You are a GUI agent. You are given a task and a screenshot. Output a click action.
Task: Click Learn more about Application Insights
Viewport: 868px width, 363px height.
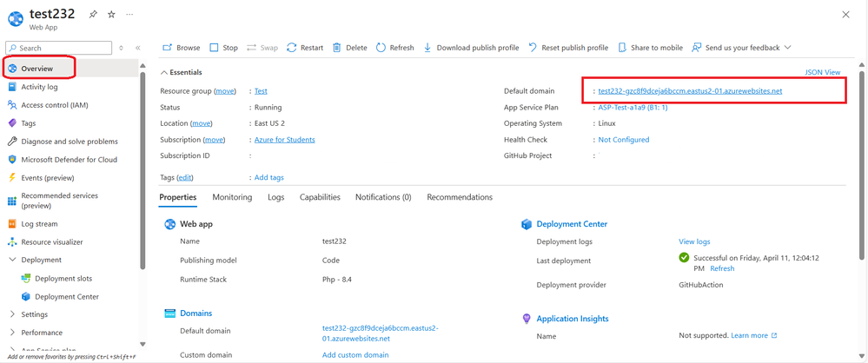coord(753,336)
